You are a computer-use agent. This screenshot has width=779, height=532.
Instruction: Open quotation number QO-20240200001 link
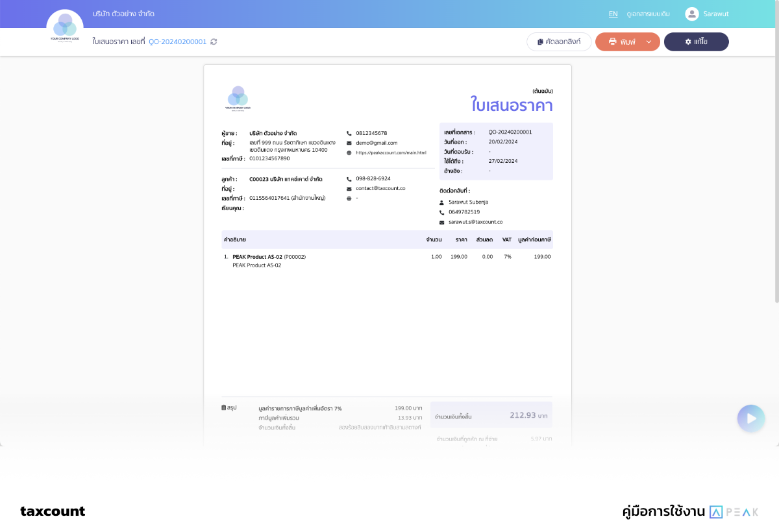coord(178,42)
